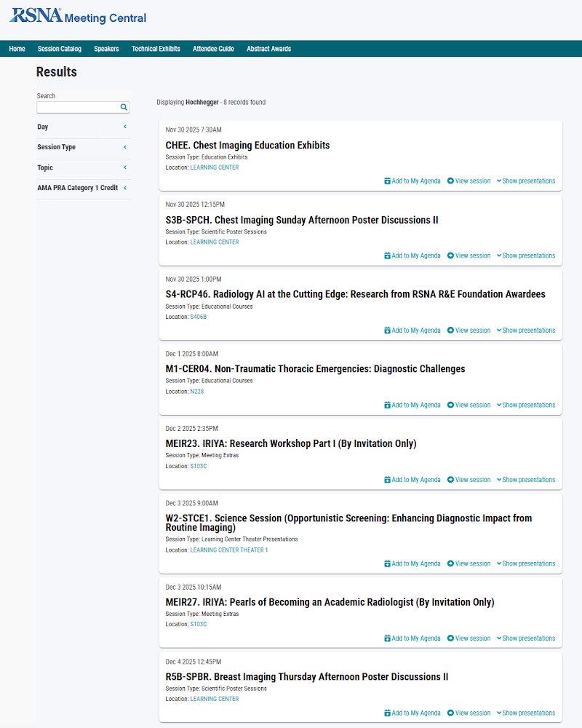This screenshot has height=728, width=582.
Task: Show presentations for MEIR23 session
Action: [526, 480]
